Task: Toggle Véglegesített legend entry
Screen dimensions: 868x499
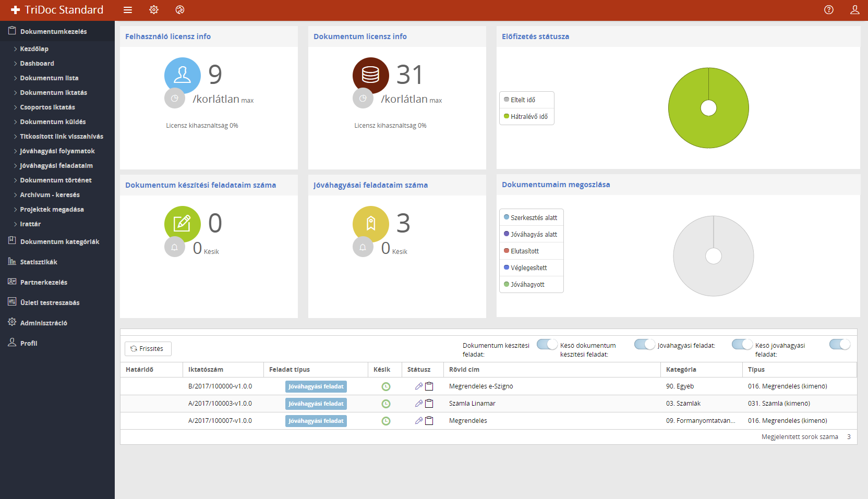Action: [x=531, y=267]
